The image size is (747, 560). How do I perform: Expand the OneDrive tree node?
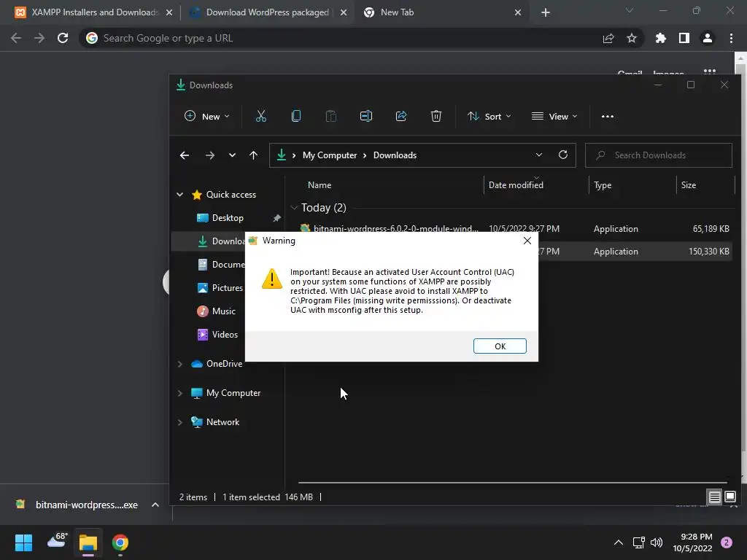coord(180,364)
